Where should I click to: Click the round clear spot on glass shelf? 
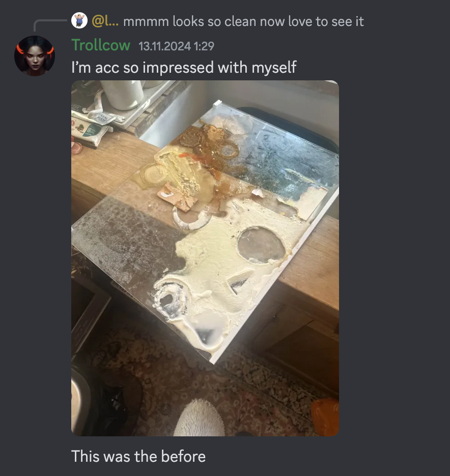(261, 245)
